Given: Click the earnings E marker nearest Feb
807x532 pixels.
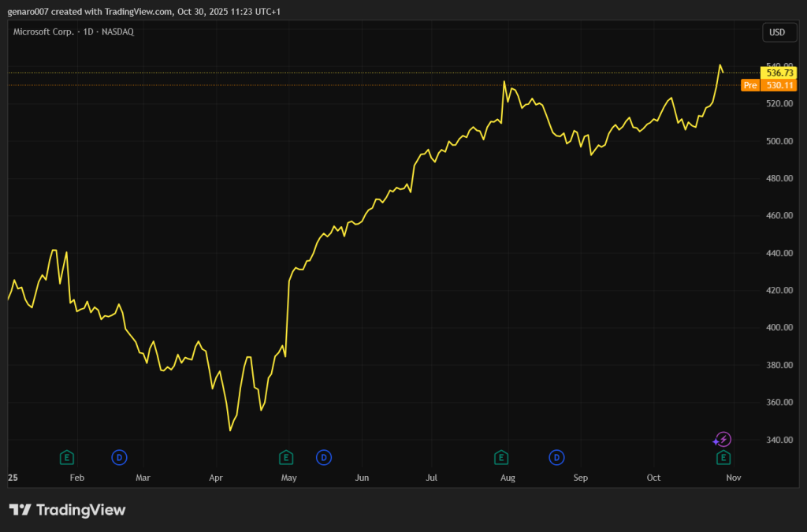Looking at the screenshot, I should pyautogui.click(x=67, y=457).
